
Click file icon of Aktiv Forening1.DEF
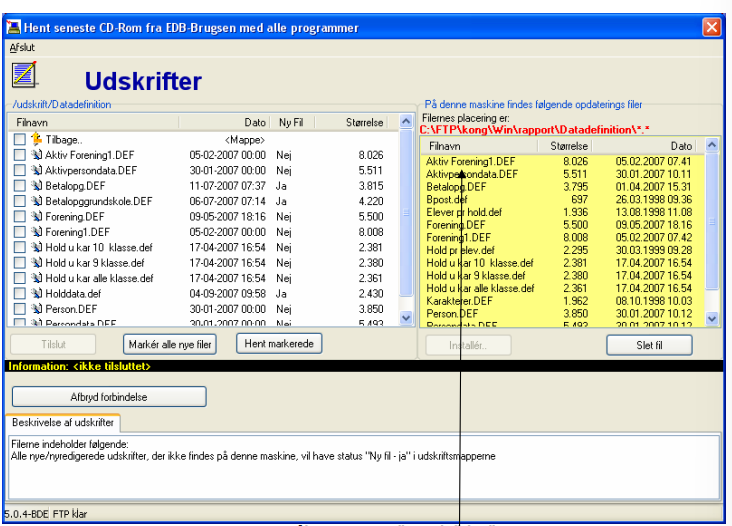tap(36, 154)
